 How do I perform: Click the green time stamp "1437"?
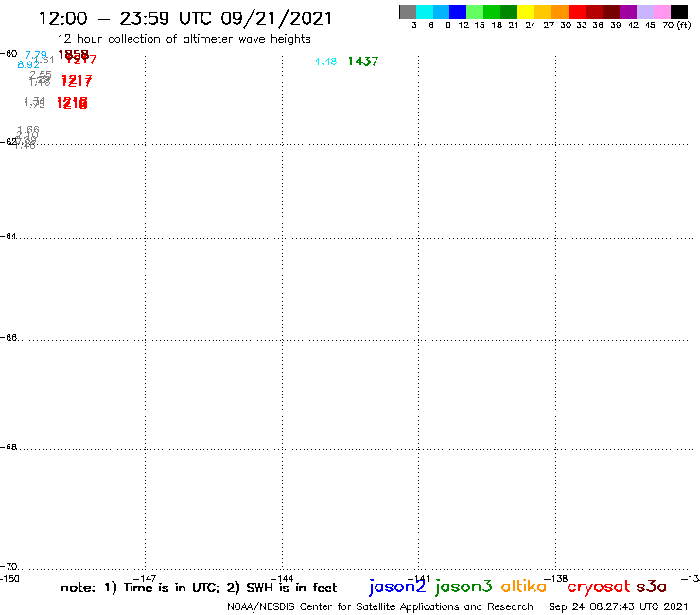(x=363, y=61)
